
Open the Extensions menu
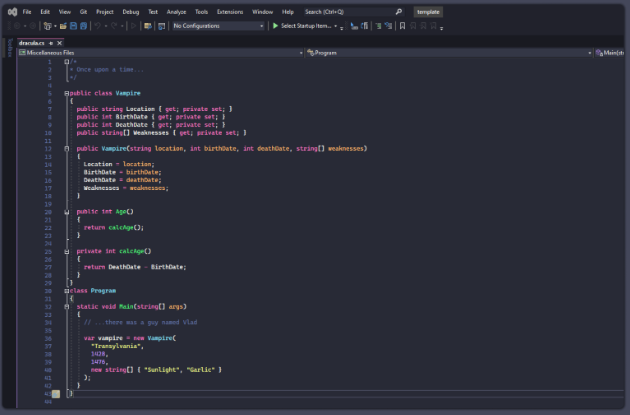pos(229,11)
